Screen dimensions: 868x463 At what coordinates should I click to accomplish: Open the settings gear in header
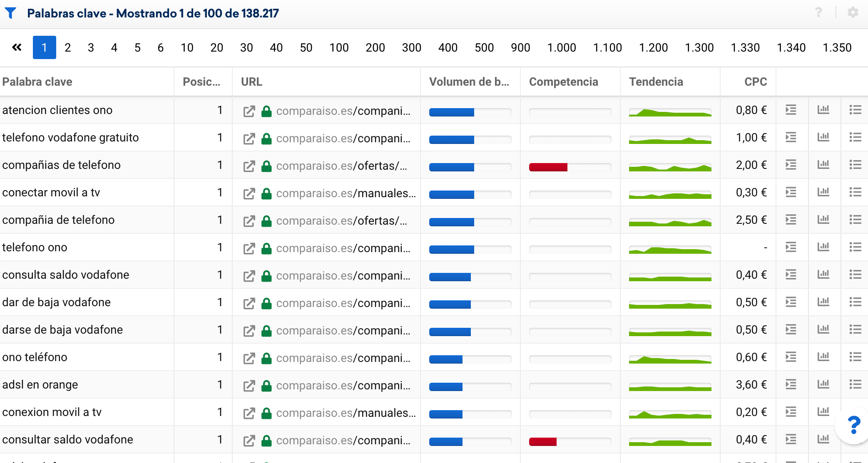pos(853,12)
